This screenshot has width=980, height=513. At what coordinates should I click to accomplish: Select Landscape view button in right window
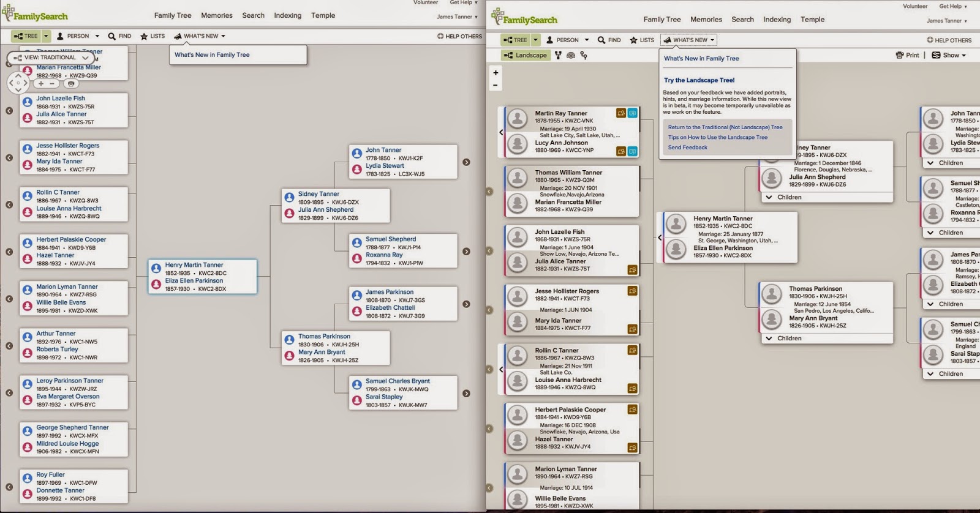pyautogui.click(x=525, y=55)
